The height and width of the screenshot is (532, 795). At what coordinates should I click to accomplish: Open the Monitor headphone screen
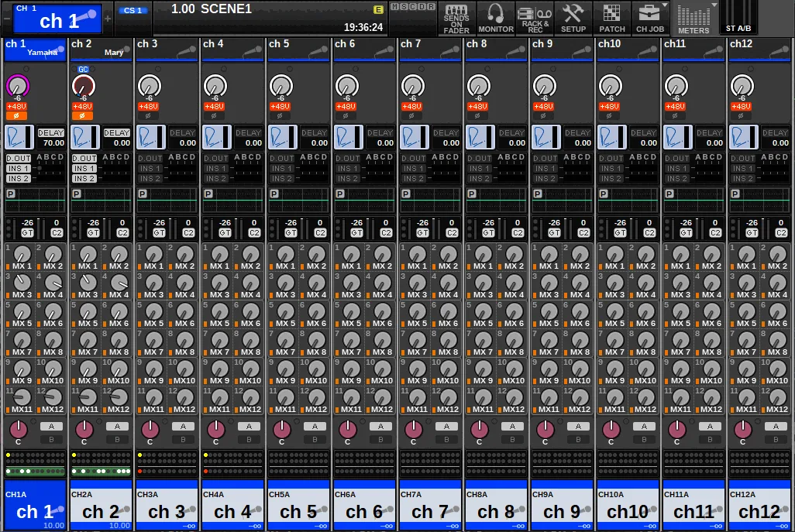click(x=495, y=19)
